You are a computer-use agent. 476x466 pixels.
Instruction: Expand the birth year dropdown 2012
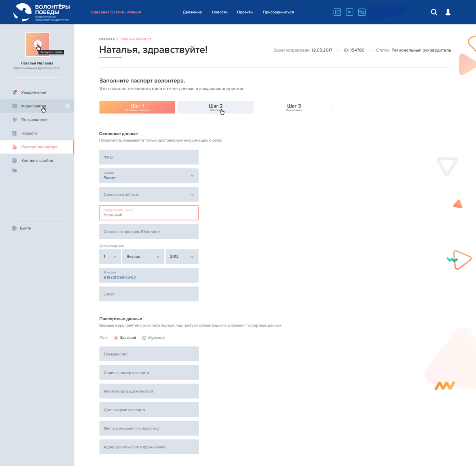pyautogui.click(x=182, y=257)
